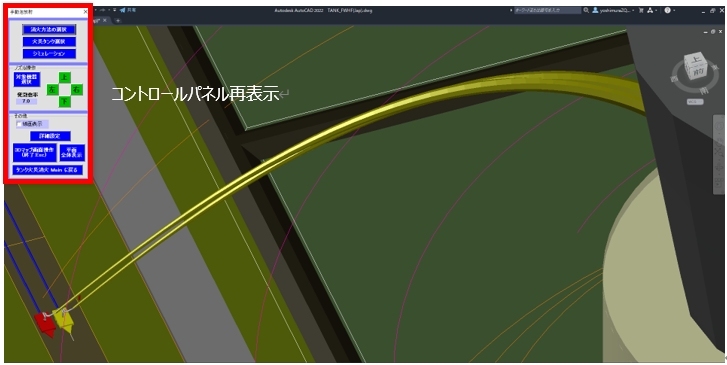
Task: Open the yoshimura user account dropdown
Action: (612, 10)
